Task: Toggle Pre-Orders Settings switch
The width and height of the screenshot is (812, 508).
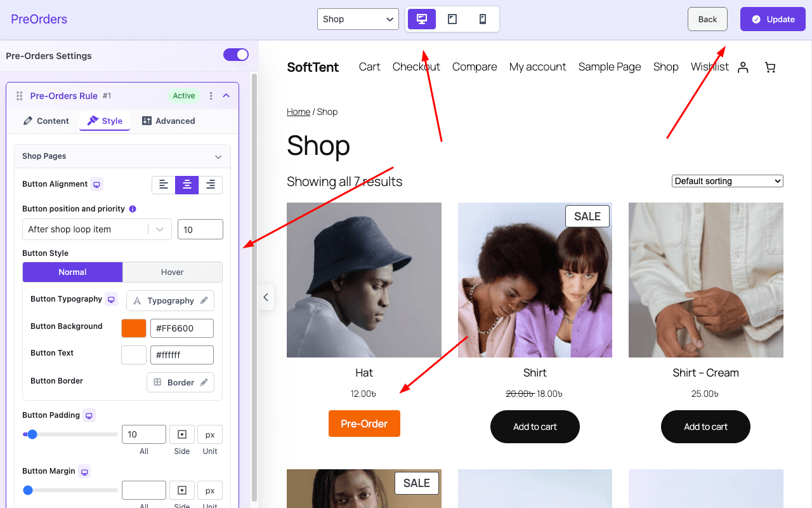Action: point(236,55)
